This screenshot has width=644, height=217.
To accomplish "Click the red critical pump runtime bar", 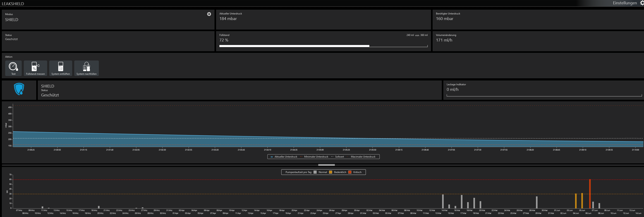I will tap(590, 194).
